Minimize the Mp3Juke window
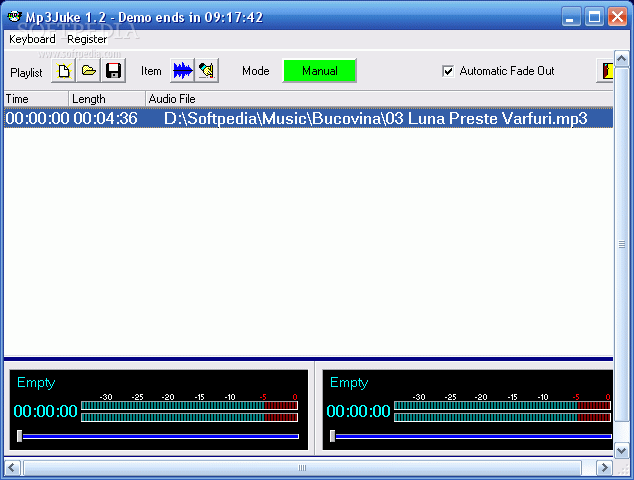The image size is (634, 480). 571,17
